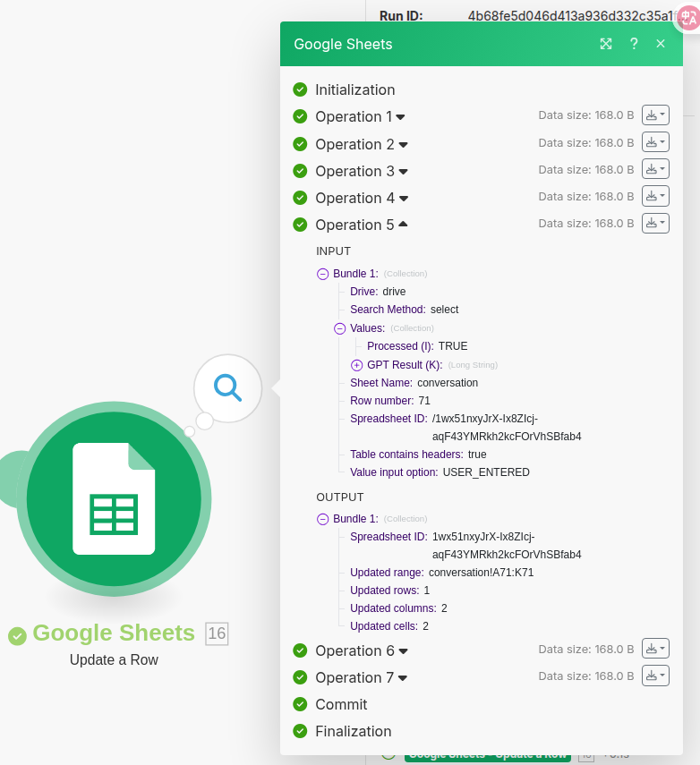Screen dimensions: 700x765
Task: Select the Value input option USER_ENTERED
Action: click(486, 472)
